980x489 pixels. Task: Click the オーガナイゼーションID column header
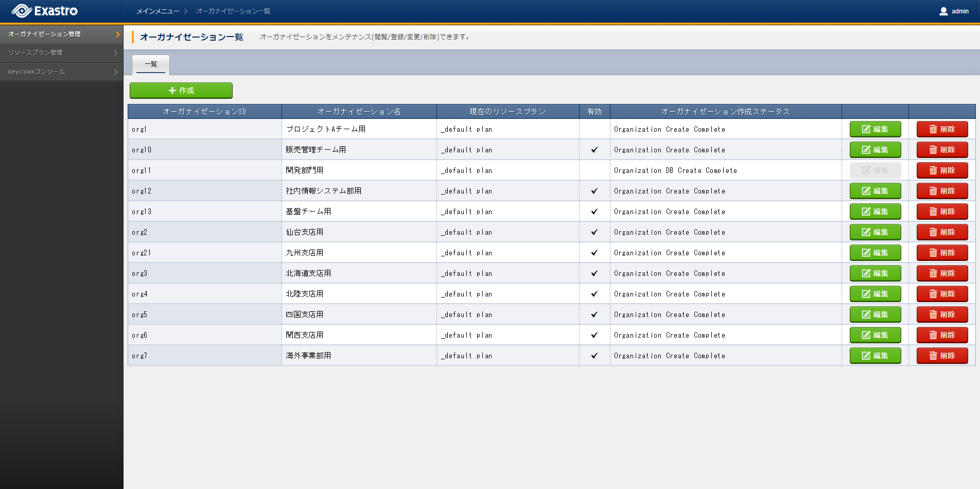tap(204, 112)
